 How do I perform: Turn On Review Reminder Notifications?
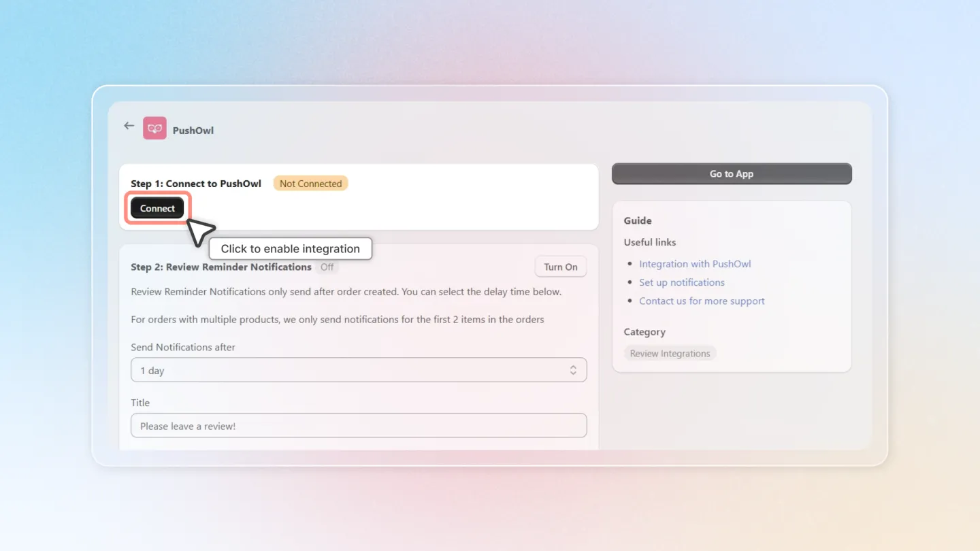tap(561, 267)
